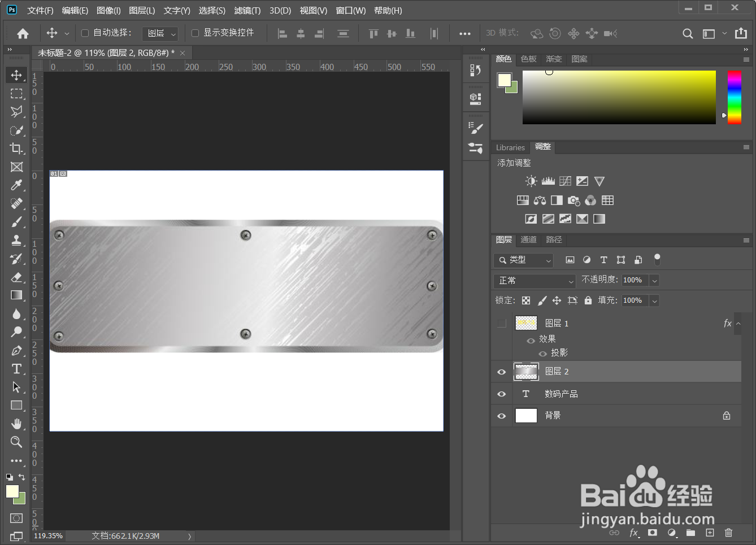Open the Layers panel menu
Viewport: 756px width, 545px height.
746,240
